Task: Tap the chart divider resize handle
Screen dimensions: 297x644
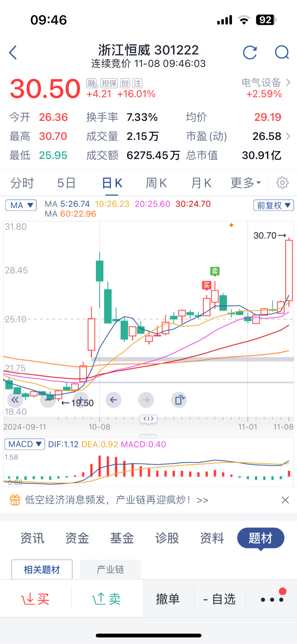Action: pos(148,419)
